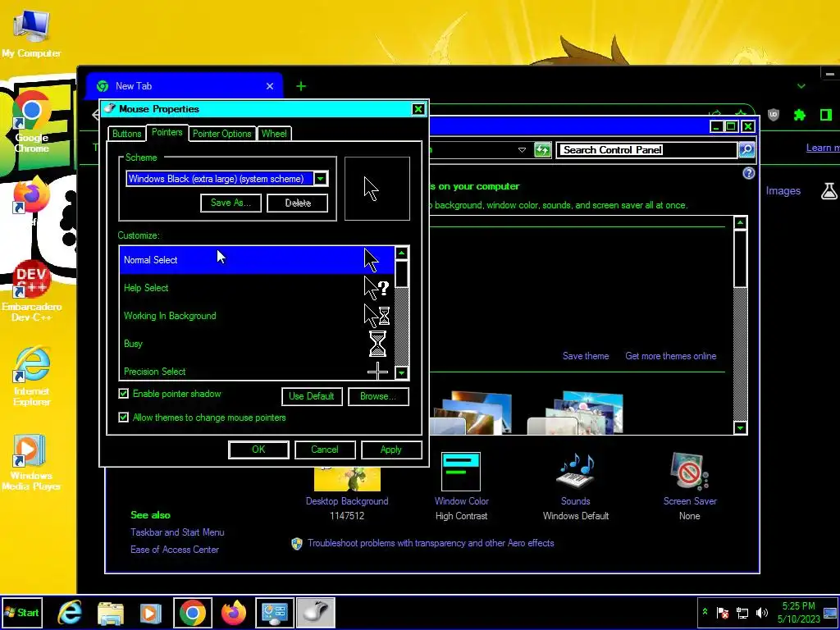This screenshot has width=840, height=630.
Task: Click the network tray icon
Action: tap(742, 612)
